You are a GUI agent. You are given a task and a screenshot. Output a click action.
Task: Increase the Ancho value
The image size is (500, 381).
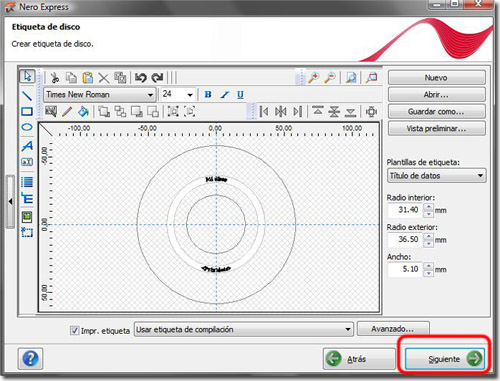428,266
